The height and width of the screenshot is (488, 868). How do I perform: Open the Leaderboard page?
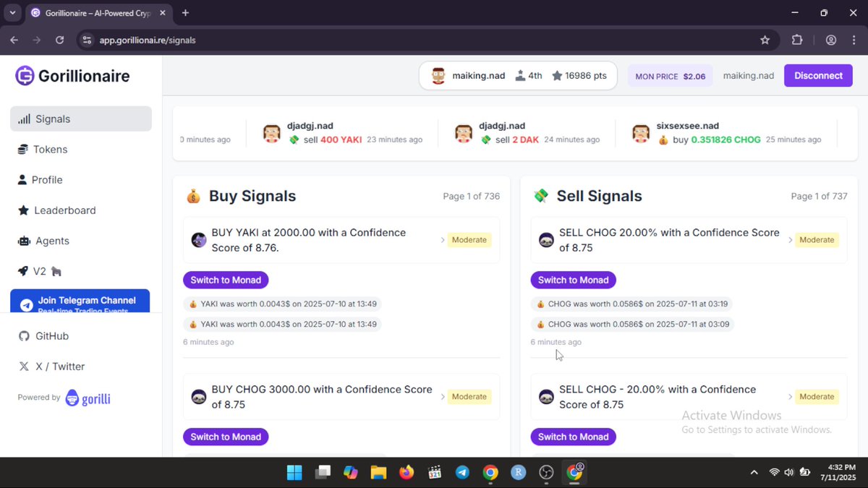coord(81,210)
